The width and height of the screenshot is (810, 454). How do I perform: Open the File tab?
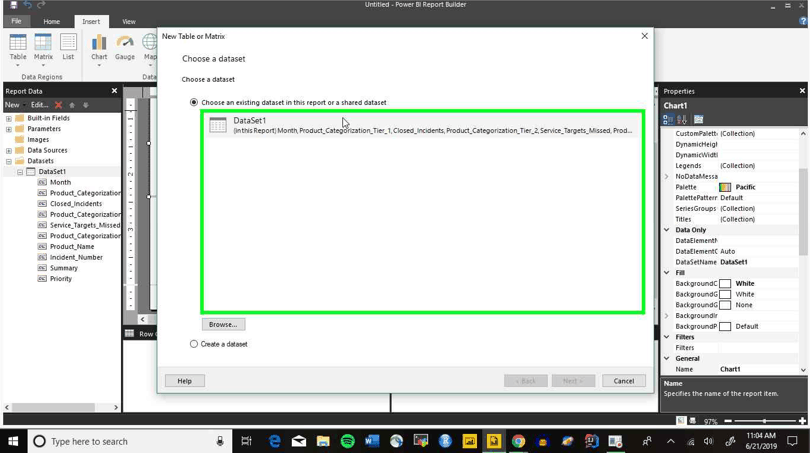coord(17,21)
